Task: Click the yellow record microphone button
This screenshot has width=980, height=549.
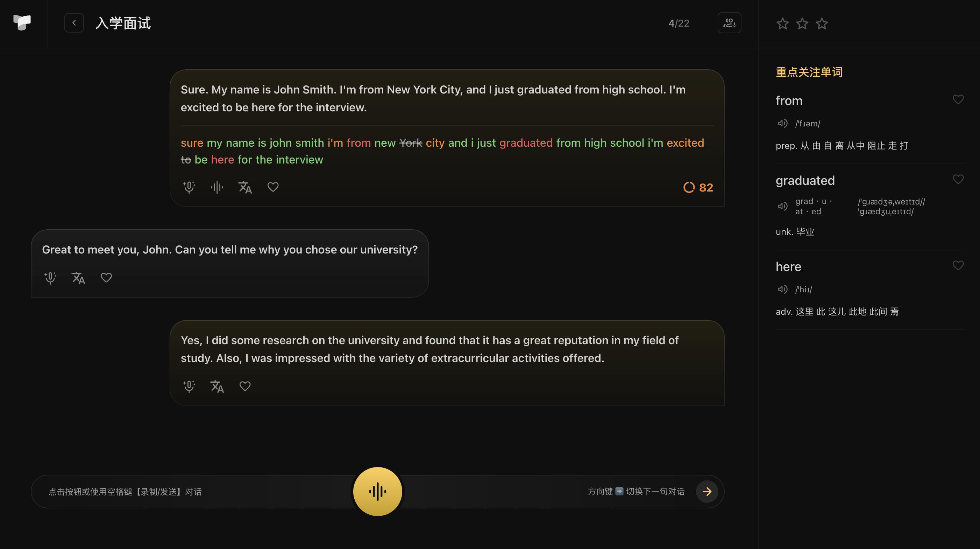Action: (377, 491)
